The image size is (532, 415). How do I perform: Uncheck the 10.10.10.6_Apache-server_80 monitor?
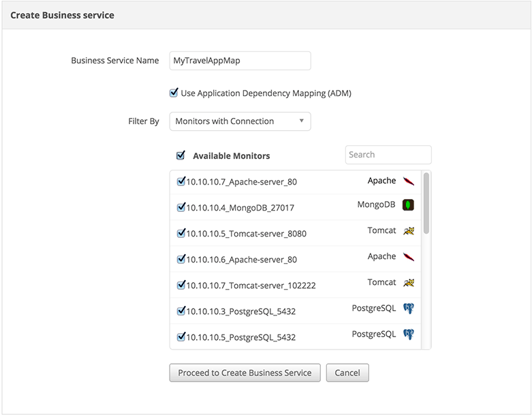(x=181, y=259)
